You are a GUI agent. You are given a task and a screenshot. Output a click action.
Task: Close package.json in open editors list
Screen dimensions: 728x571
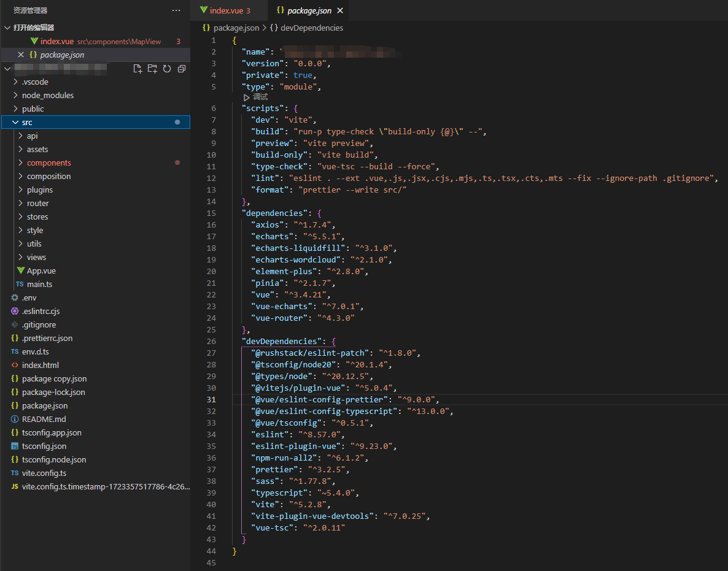pos(21,55)
